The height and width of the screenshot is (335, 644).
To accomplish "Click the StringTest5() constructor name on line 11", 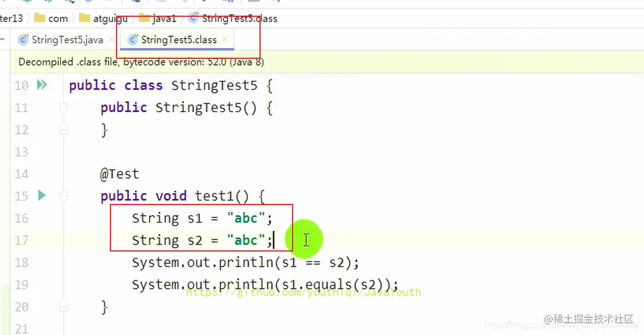I will tap(198, 108).
